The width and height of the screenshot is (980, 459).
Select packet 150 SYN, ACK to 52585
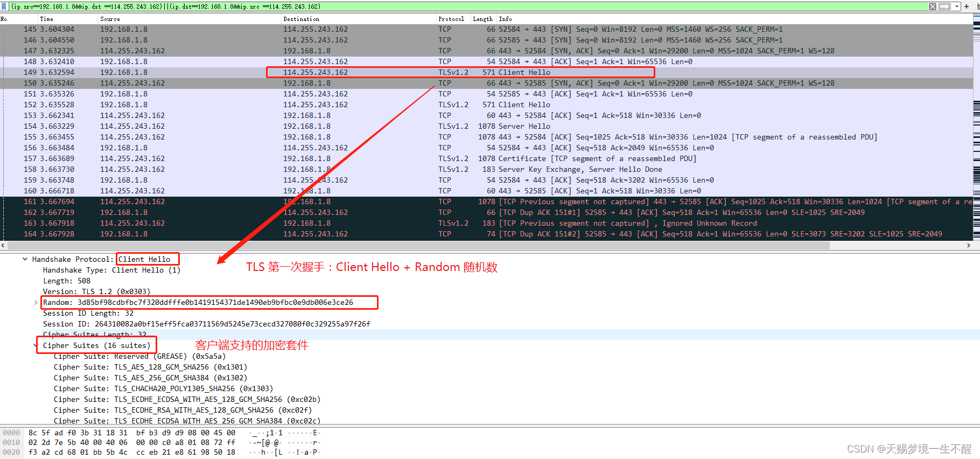click(486, 83)
